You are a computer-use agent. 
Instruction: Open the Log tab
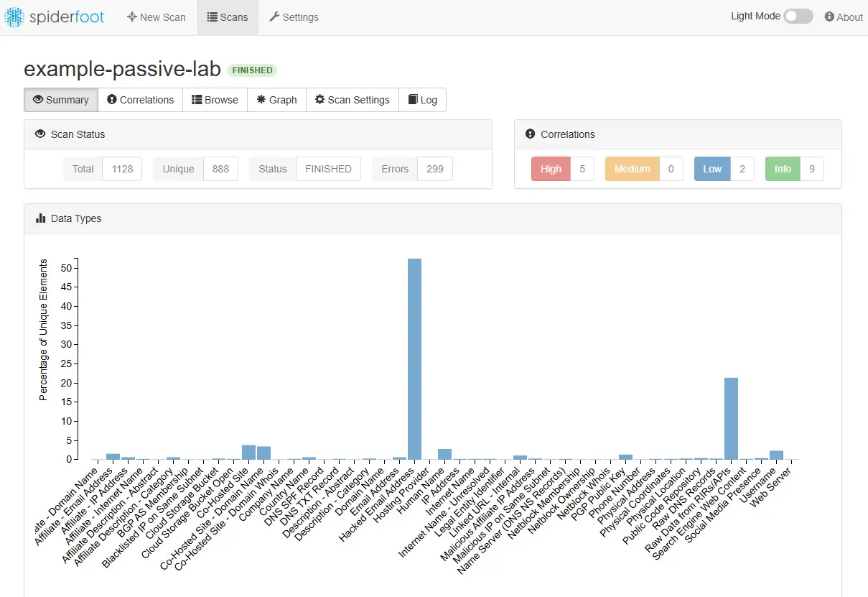click(422, 100)
